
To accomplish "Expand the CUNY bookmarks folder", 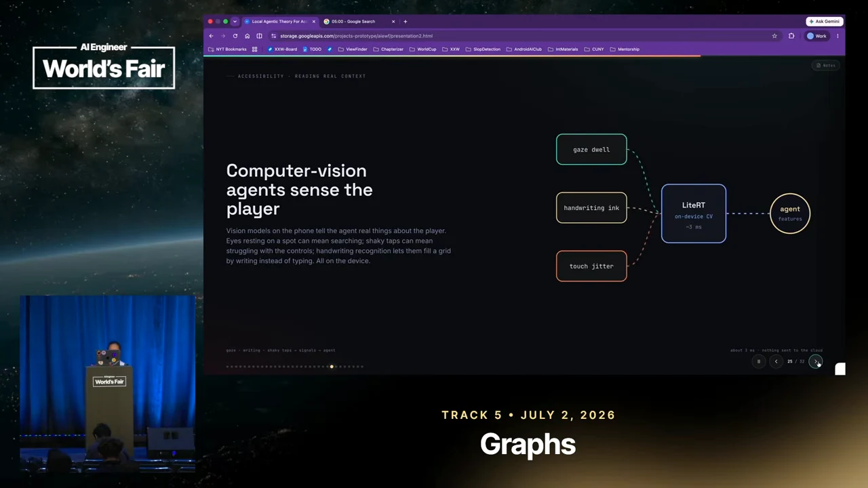I will 594,49.
